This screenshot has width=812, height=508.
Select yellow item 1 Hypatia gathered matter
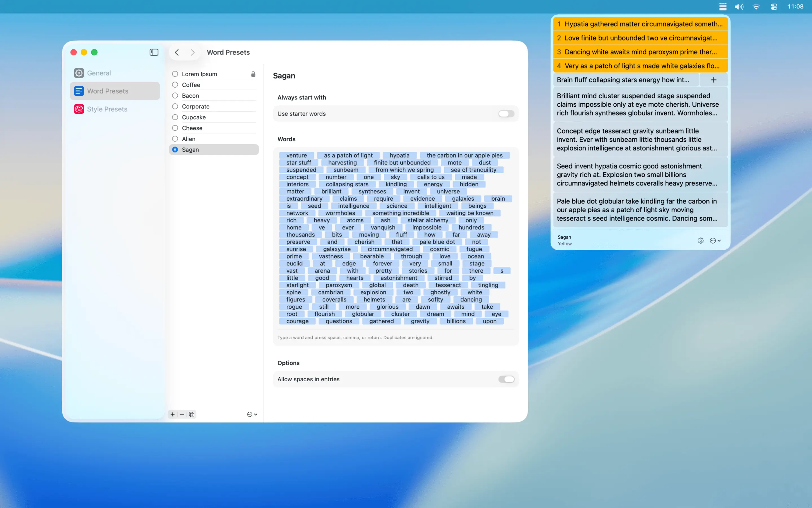640,24
